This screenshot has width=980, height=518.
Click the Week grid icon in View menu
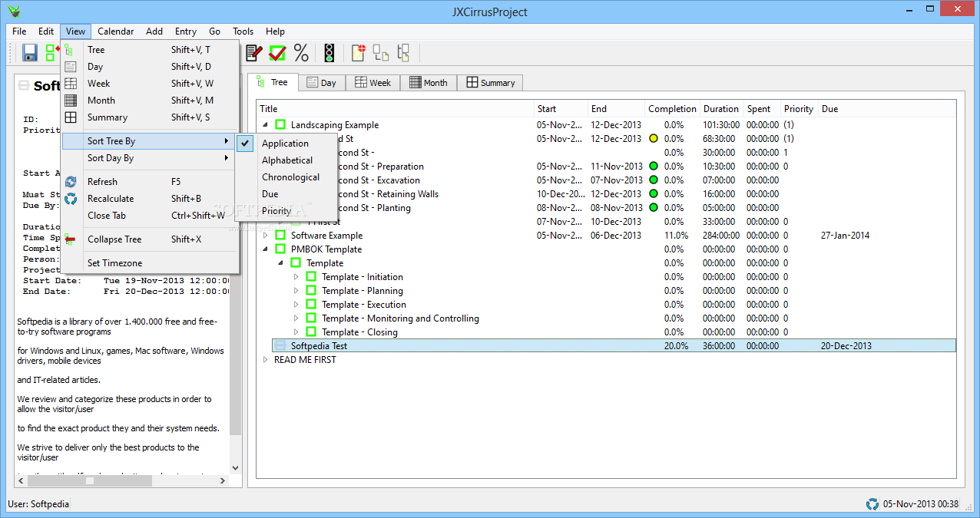[71, 84]
